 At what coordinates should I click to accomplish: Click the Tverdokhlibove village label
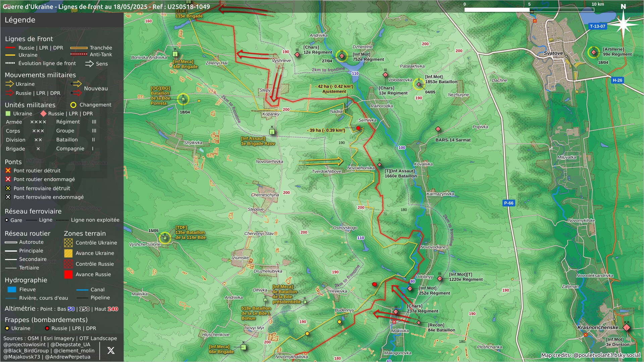326,171
